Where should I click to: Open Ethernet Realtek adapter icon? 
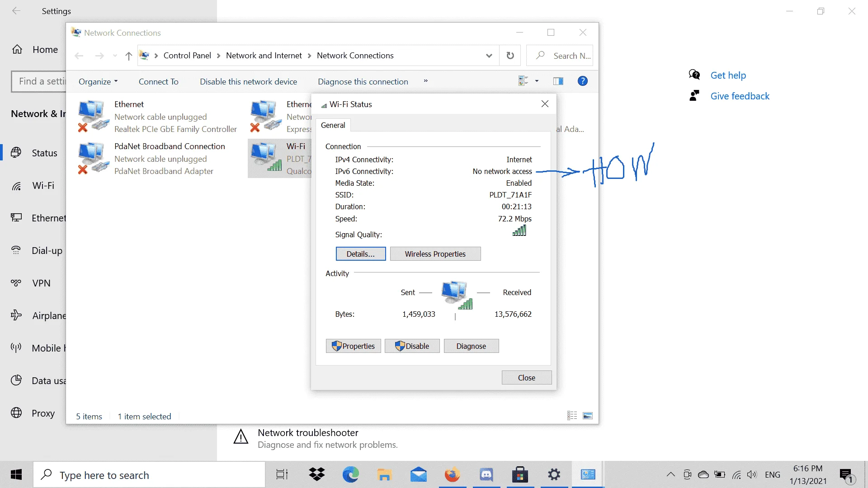94,117
